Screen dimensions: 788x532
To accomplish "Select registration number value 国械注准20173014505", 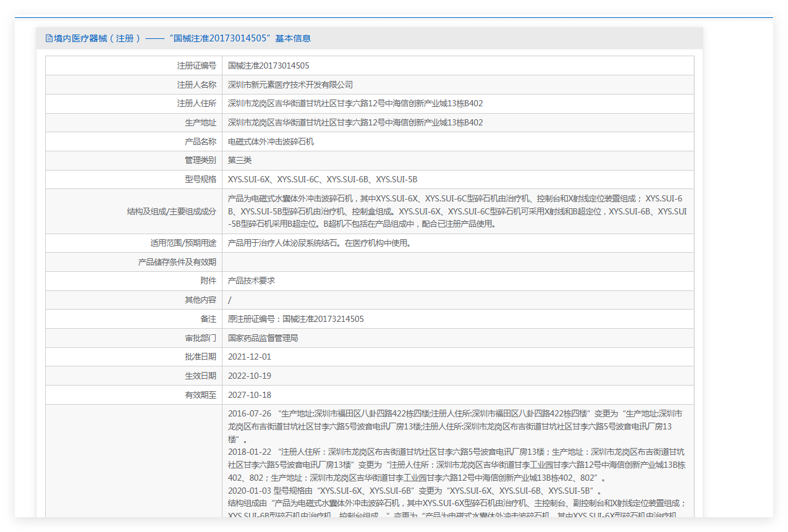I will tap(269, 65).
